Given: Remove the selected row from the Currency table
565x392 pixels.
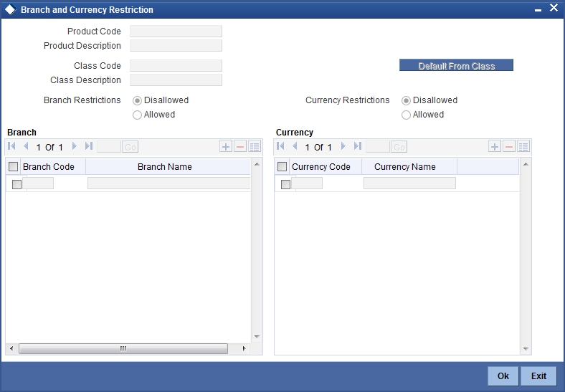Looking at the screenshot, I should click(x=509, y=147).
